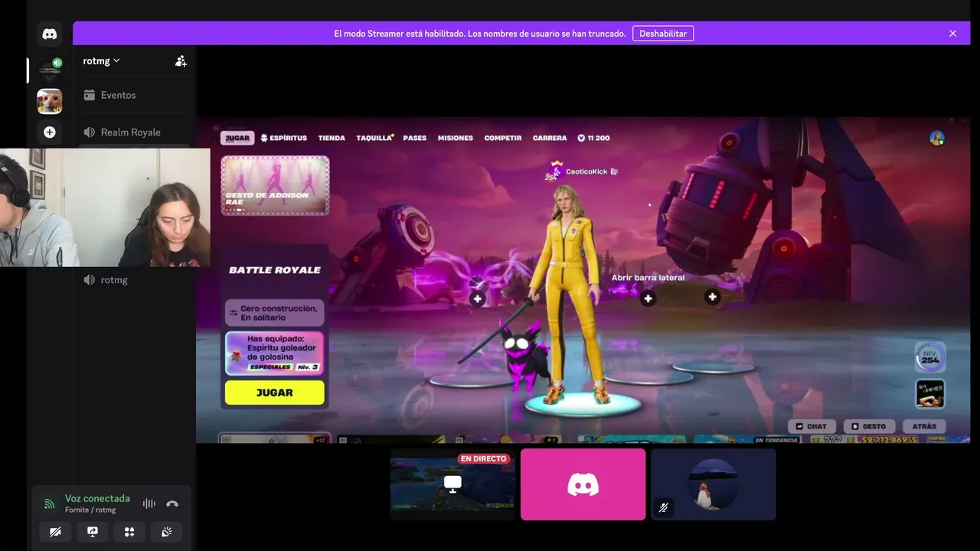The width and height of the screenshot is (980, 551).
Task: Open the dog-avatar server icon
Action: tap(50, 101)
